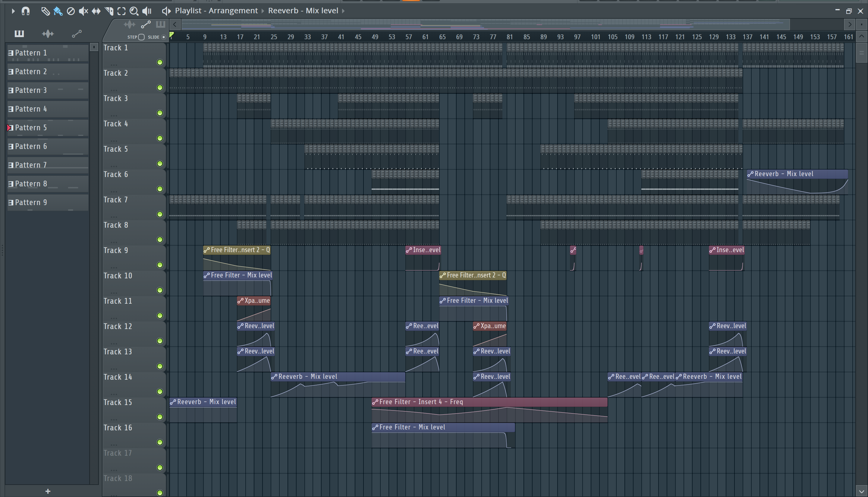Show patterns in the picker panel
This screenshot has height=497, width=868.
[19, 33]
